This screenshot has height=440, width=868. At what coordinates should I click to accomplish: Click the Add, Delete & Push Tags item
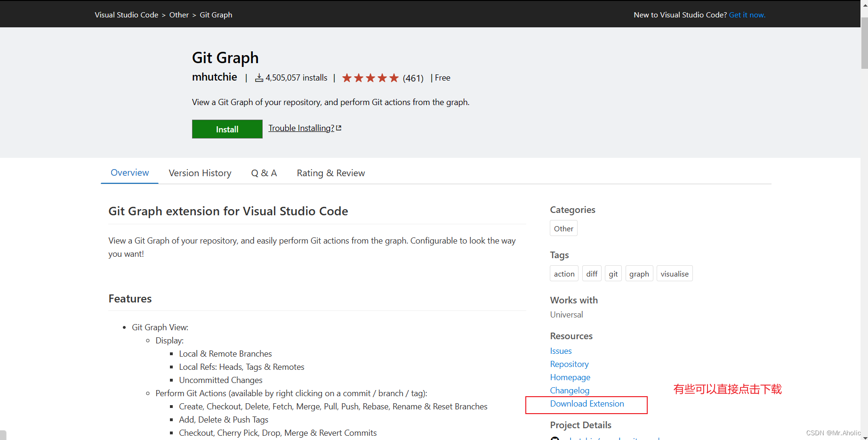coord(224,420)
